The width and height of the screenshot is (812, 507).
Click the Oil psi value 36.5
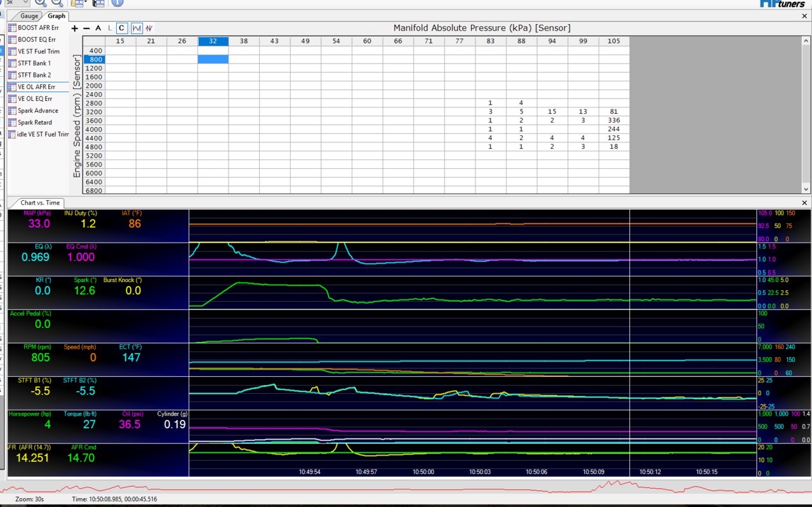(x=130, y=424)
